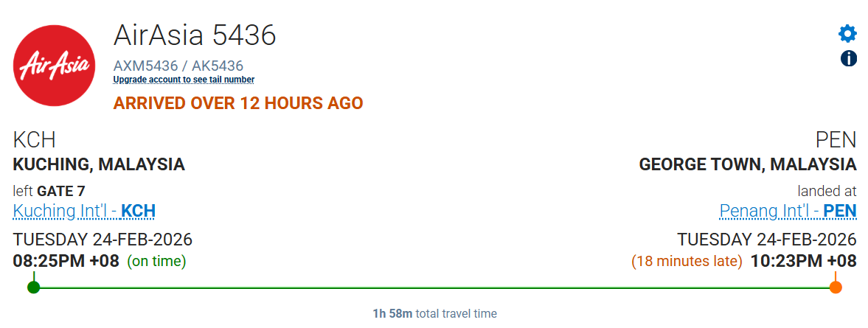Viewport: 868px width, 328px height.
Task: Click the ARRIVED OVER 12 HOURS AGO status
Action: click(238, 103)
